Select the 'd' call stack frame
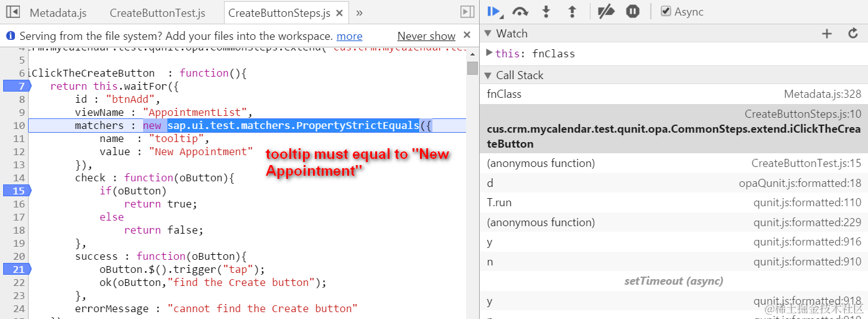The width and height of the screenshot is (868, 319). click(x=674, y=183)
